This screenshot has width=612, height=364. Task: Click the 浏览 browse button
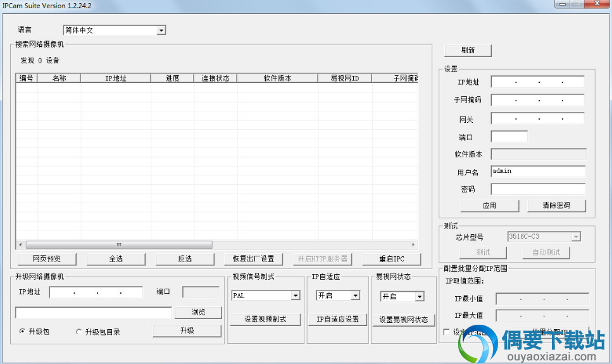[x=198, y=312]
